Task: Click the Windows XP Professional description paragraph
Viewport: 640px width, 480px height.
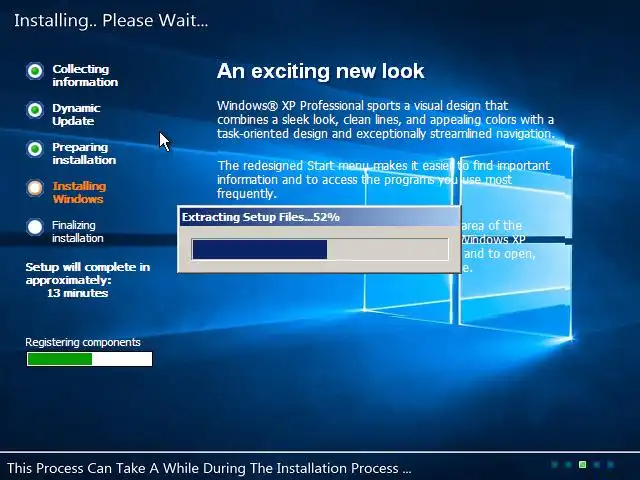Action: (386, 120)
